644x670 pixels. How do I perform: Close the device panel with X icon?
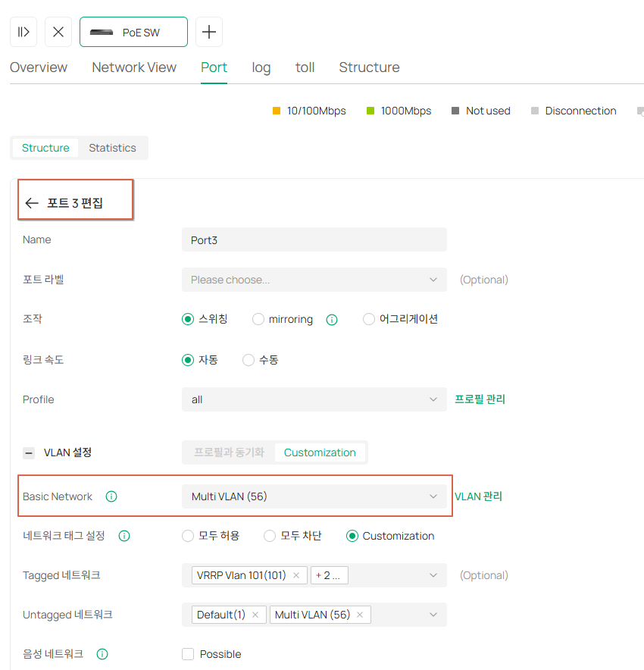[58, 32]
